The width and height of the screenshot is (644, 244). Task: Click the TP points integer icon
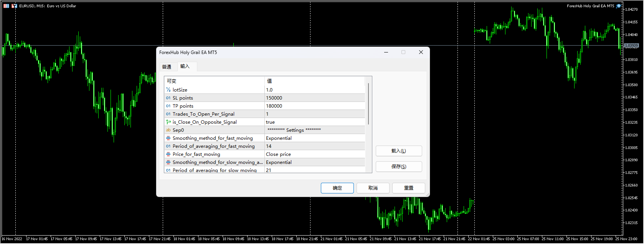tap(168, 106)
